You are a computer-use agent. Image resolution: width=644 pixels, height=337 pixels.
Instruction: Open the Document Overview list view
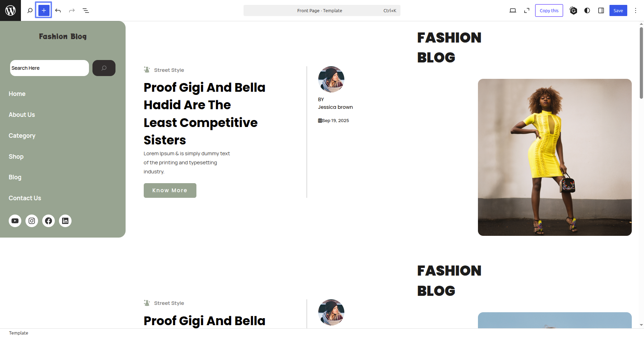[86, 10]
